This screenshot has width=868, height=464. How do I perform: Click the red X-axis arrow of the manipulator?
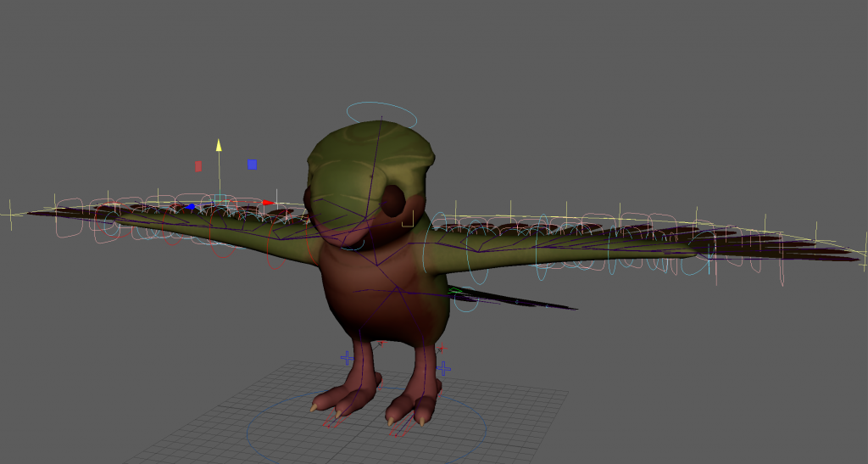click(x=266, y=203)
